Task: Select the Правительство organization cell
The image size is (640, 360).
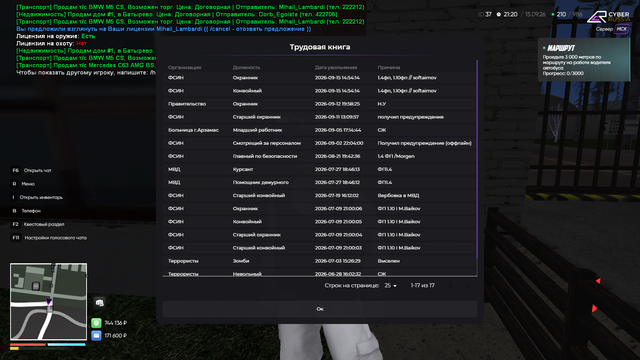Action: 187,104
